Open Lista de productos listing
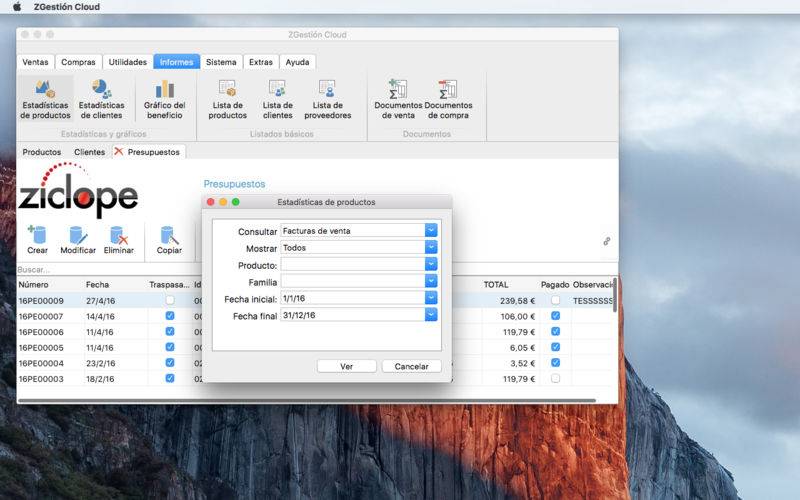The width and height of the screenshot is (800, 500). click(228, 99)
